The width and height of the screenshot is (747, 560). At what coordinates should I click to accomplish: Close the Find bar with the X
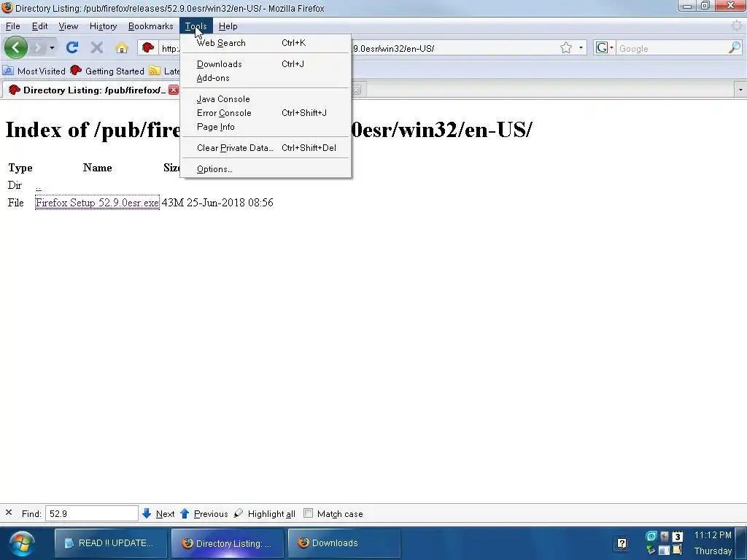point(9,513)
